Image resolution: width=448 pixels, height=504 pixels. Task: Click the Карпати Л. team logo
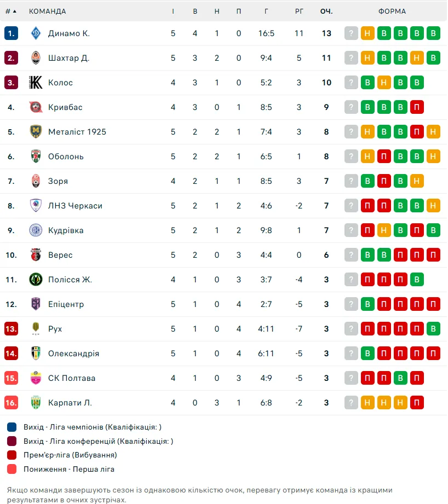(x=36, y=403)
